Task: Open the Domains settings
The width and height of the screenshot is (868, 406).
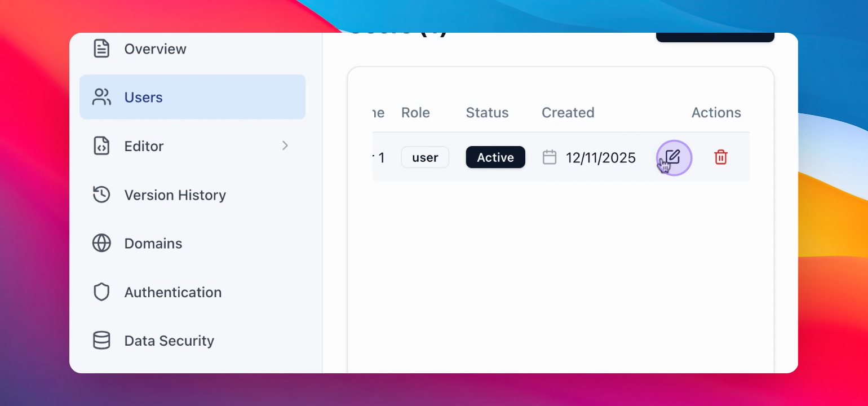Action: pos(192,244)
